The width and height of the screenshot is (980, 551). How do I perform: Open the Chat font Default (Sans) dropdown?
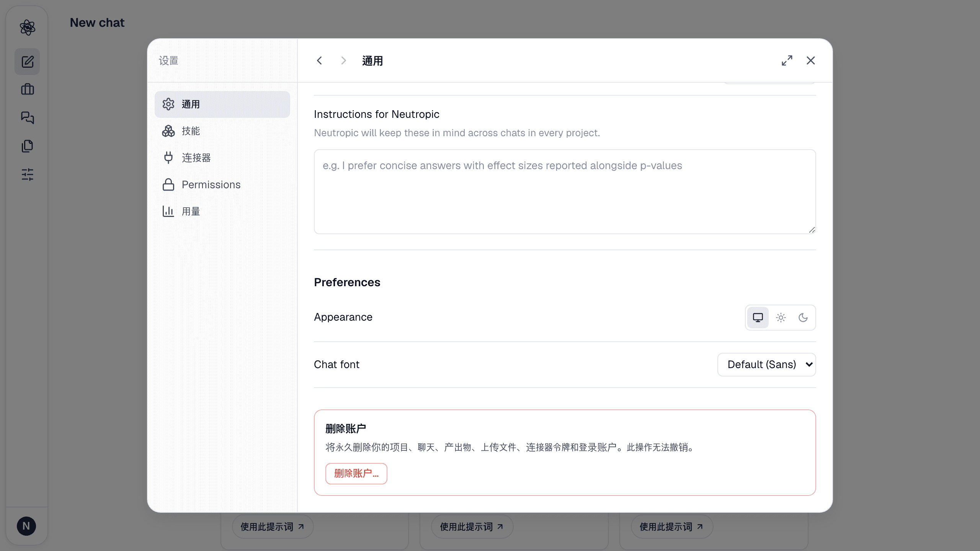tap(767, 365)
